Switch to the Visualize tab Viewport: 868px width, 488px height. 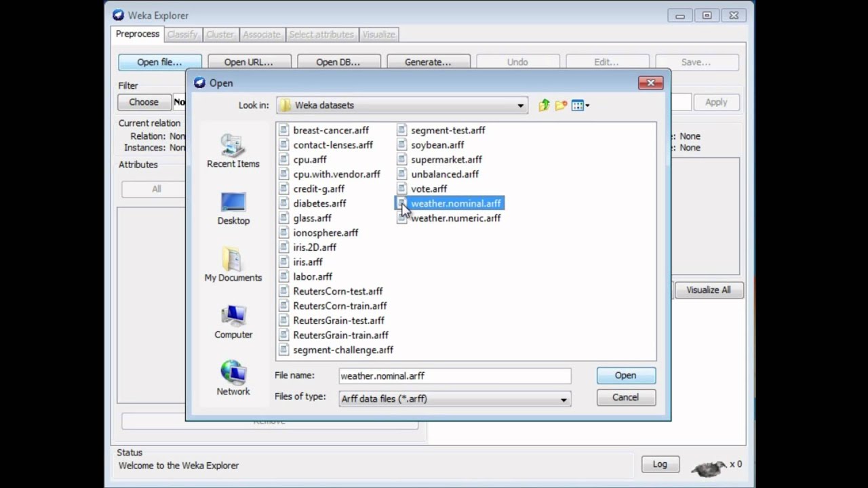(378, 35)
